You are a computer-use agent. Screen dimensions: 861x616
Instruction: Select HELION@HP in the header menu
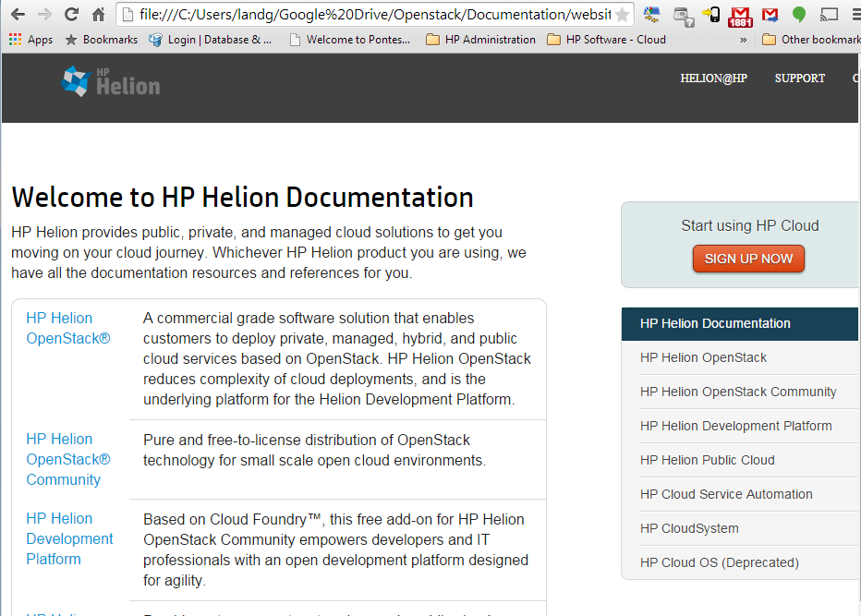point(713,79)
